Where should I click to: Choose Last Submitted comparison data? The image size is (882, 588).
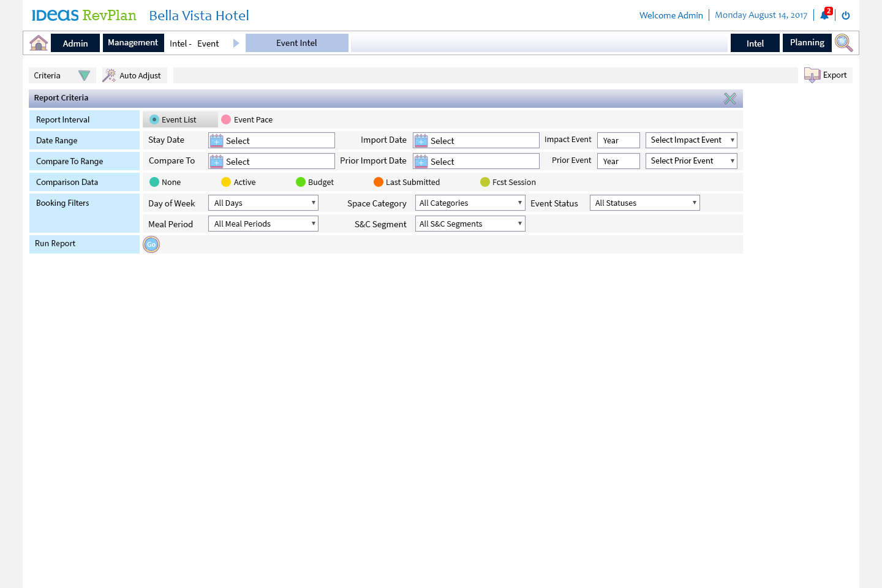[x=379, y=182]
